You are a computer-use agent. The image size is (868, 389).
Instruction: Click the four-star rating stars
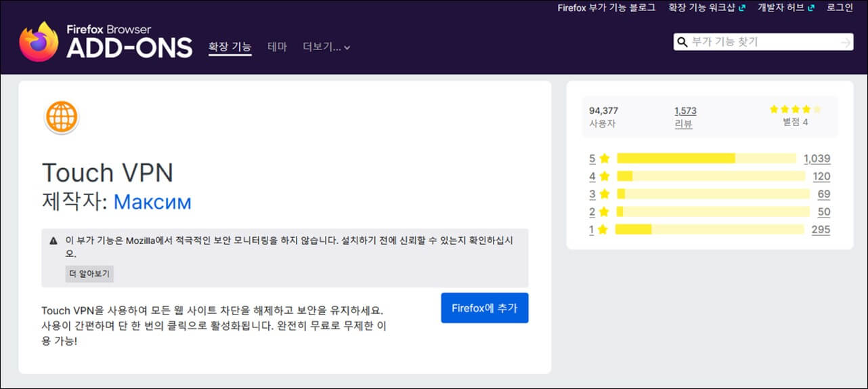pos(795,109)
